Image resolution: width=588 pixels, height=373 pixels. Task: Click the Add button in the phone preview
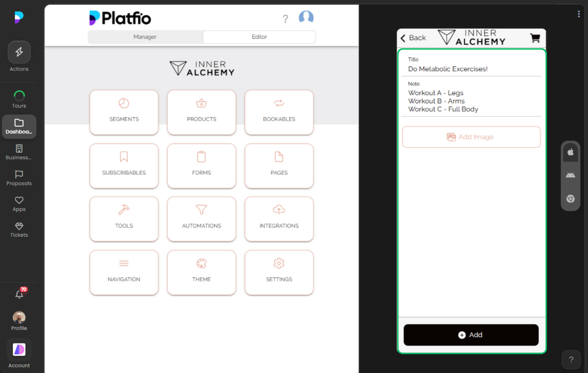tap(471, 335)
